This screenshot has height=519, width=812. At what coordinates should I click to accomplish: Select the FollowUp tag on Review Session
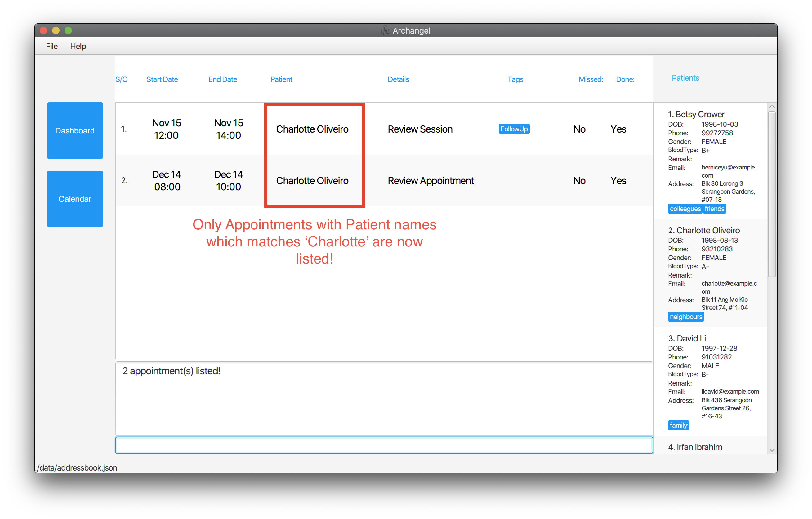coord(514,129)
